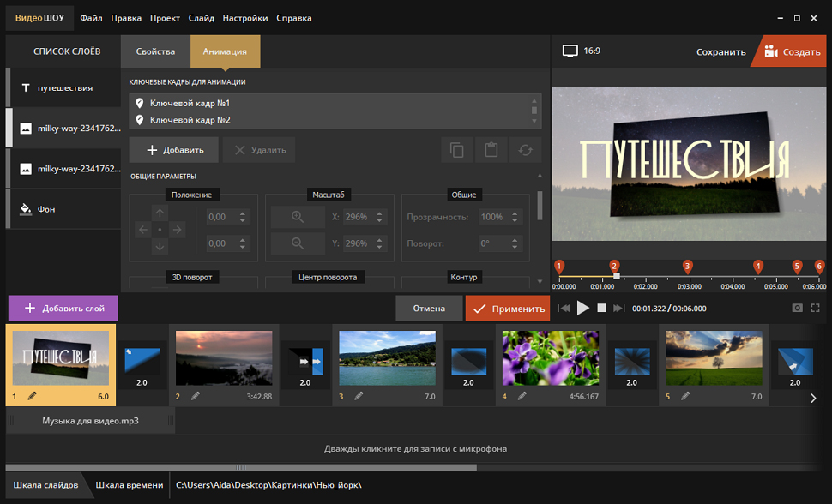Click the pencil edit icon on slide 1
Image resolution: width=832 pixels, height=504 pixels.
click(x=33, y=396)
